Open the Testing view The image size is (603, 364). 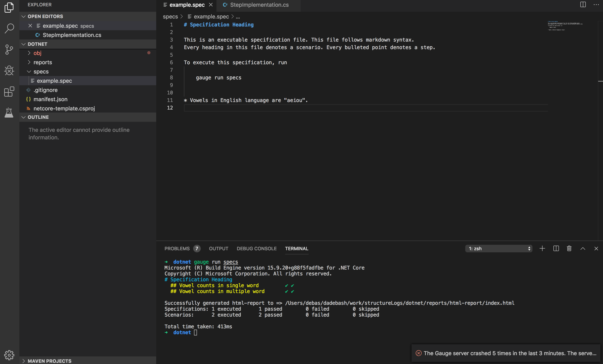tap(9, 113)
